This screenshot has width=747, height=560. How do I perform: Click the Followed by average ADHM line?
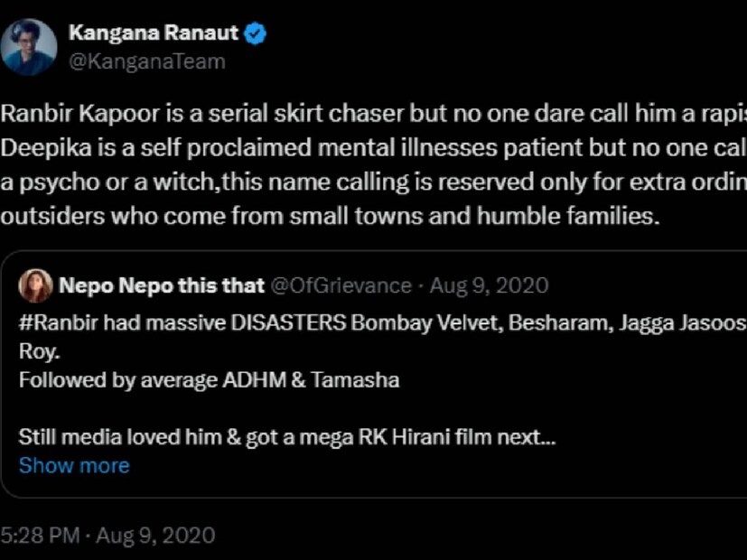click(x=209, y=380)
